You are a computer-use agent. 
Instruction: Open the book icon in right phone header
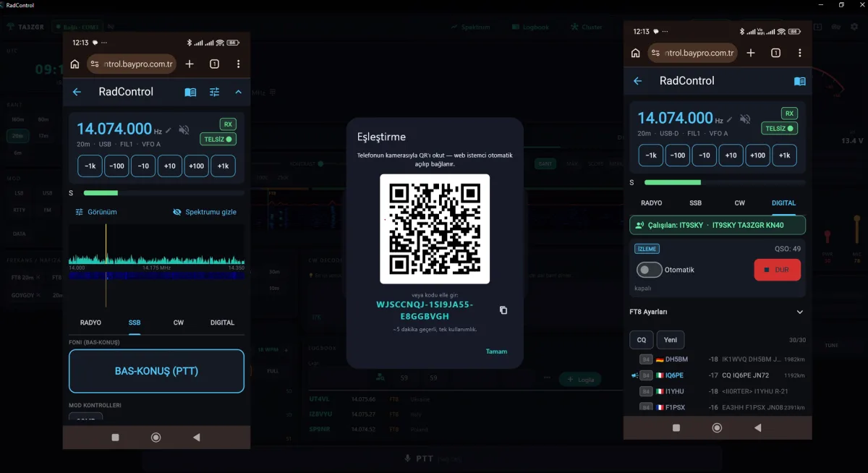[799, 81]
